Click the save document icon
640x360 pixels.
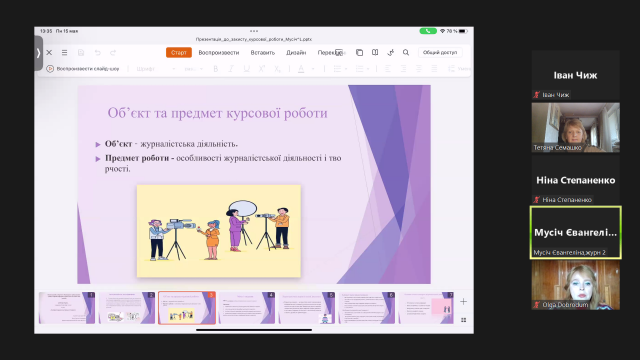click(x=81, y=53)
